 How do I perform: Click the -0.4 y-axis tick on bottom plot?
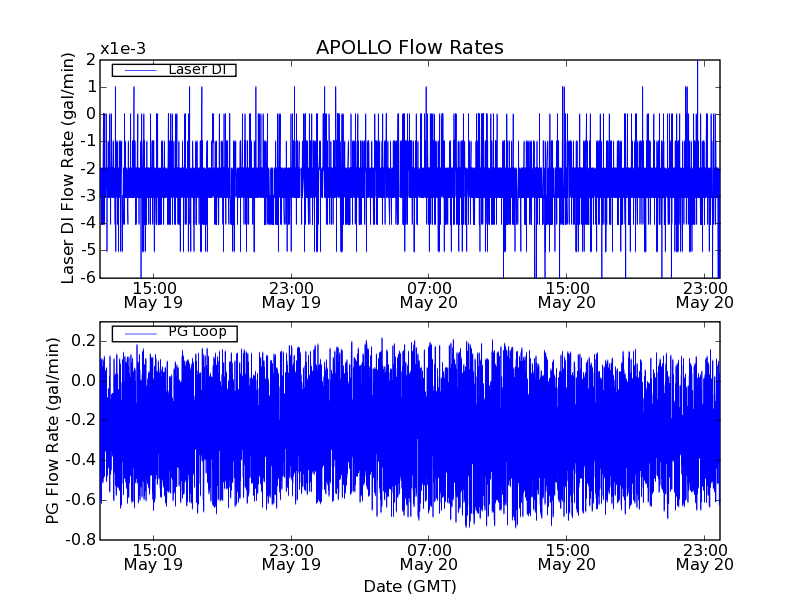coord(83,460)
